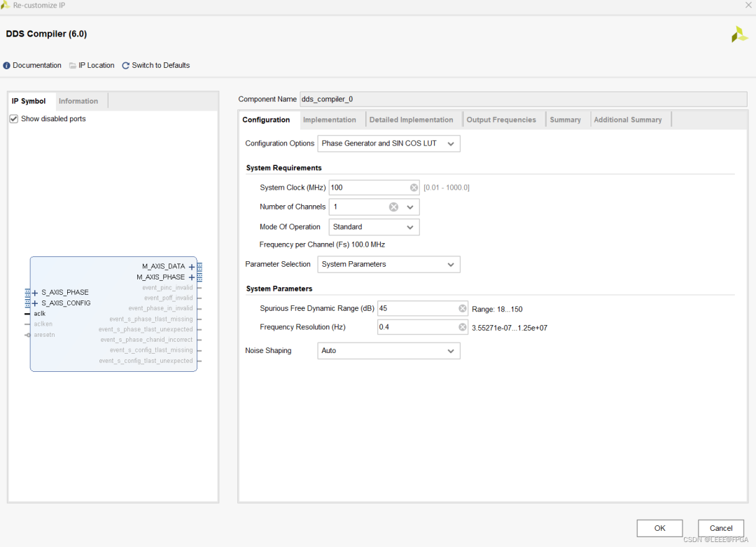Click the Component Name field
The height and width of the screenshot is (547, 756).
pyautogui.click(x=523, y=99)
